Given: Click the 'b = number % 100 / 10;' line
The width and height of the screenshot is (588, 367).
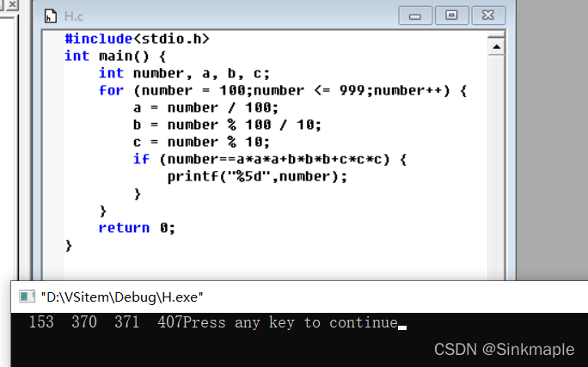Looking at the screenshot, I should 227,125.
